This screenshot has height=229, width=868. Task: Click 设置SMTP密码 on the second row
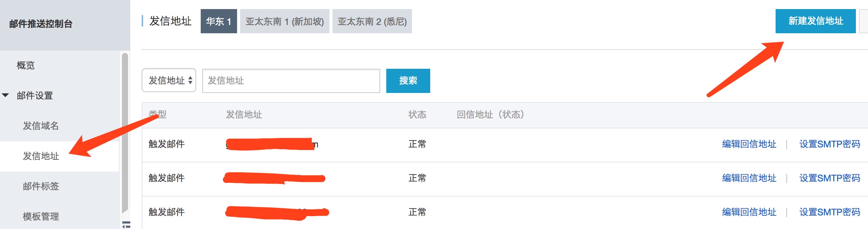[x=830, y=178]
